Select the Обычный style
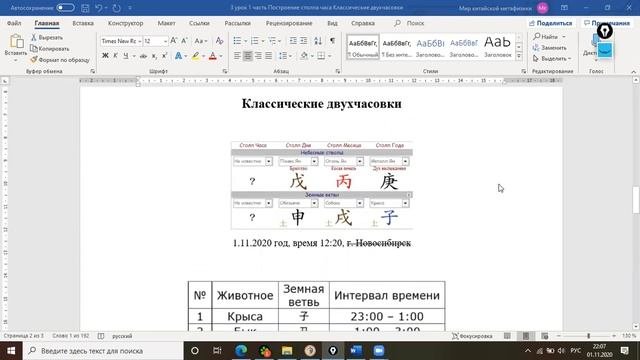 point(363,47)
